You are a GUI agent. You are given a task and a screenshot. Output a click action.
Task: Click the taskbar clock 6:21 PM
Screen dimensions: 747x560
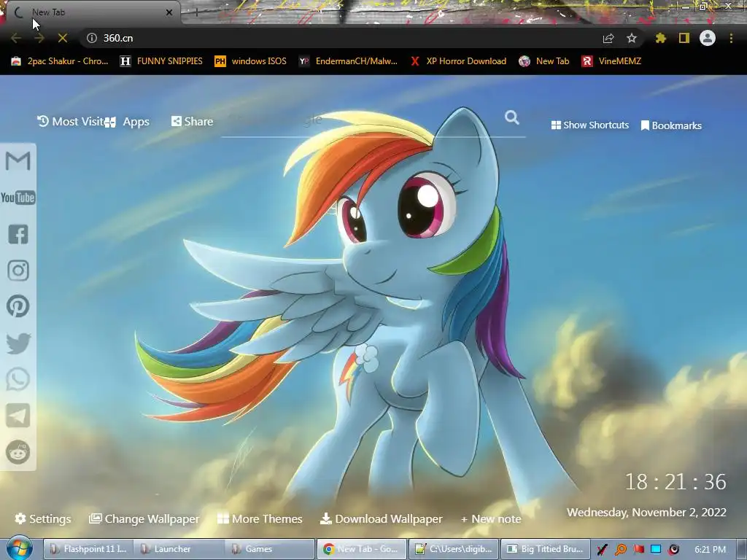[711, 549]
